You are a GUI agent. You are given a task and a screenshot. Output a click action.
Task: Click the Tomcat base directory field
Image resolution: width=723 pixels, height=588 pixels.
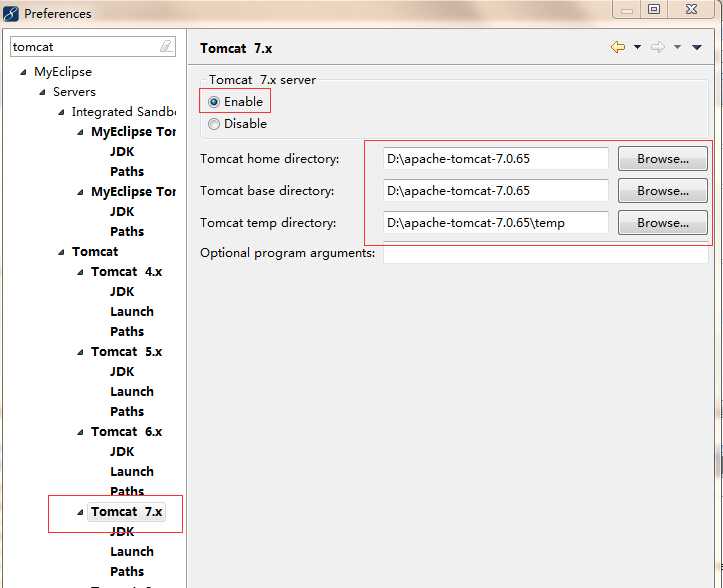tap(496, 191)
